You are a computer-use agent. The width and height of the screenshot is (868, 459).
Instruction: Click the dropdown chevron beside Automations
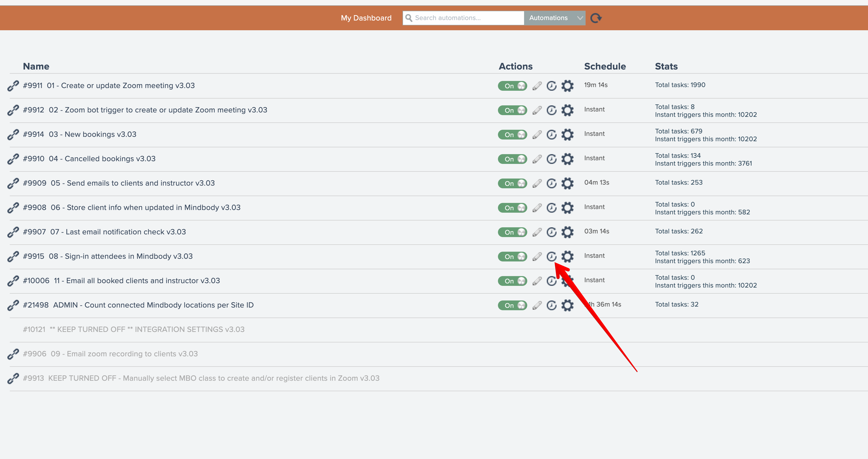579,18
